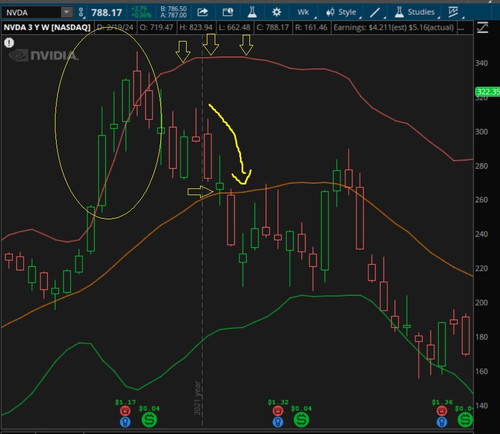The width and height of the screenshot is (500, 434).
Task: Open the symbol selector dropdown arrow
Action: coord(67,13)
